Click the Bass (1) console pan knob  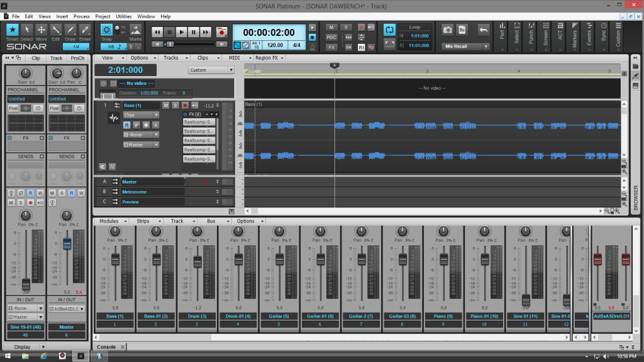(115, 231)
